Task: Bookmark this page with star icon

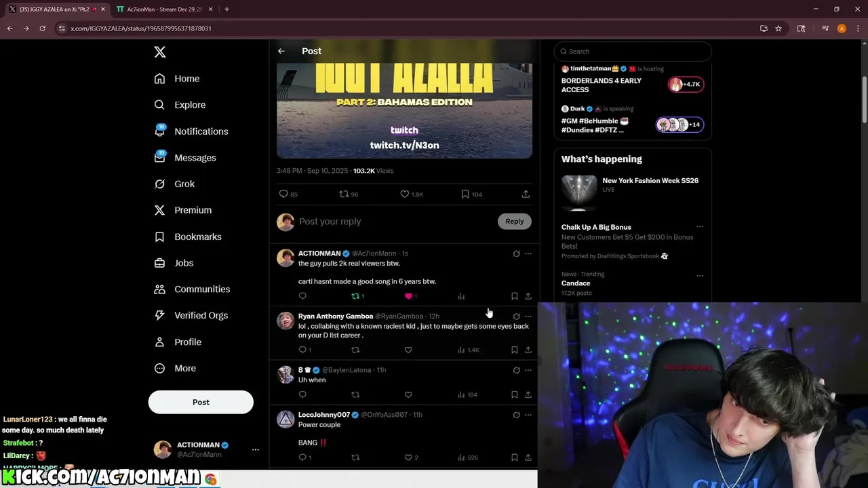Action: pos(778,28)
